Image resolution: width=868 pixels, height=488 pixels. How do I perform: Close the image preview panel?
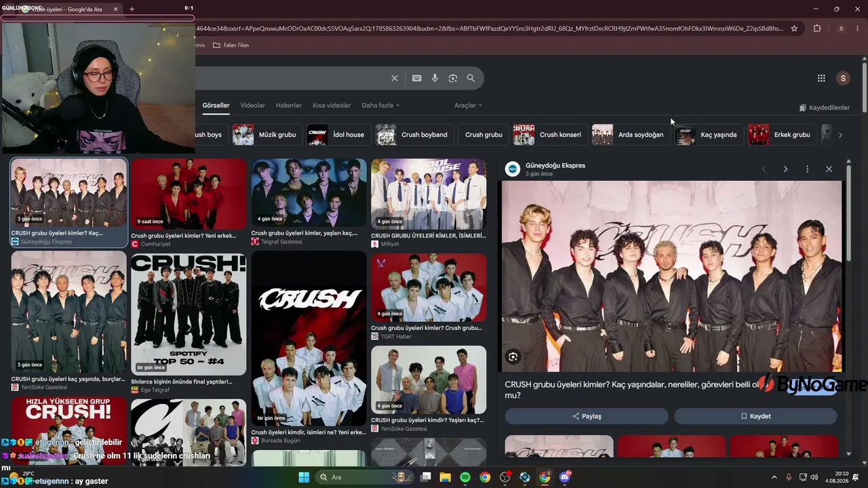(829, 169)
